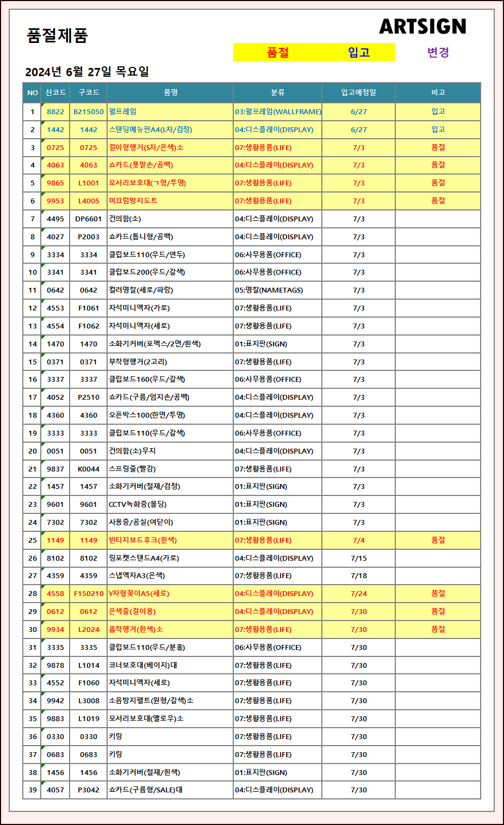This screenshot has width=504, height=825.
Task: Select the 품명 column header
Action: click(x=170, y=92)
